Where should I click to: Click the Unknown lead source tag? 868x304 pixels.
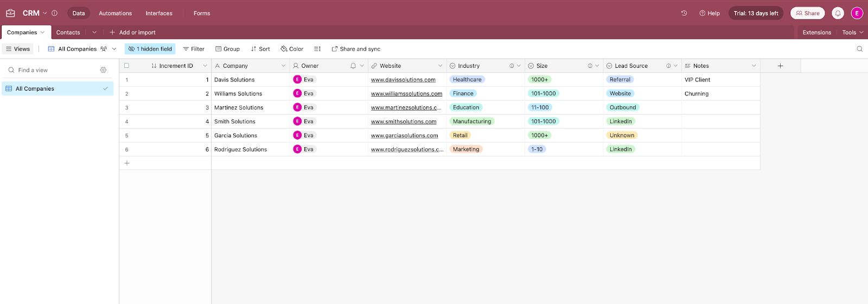(x=622, y=135)
